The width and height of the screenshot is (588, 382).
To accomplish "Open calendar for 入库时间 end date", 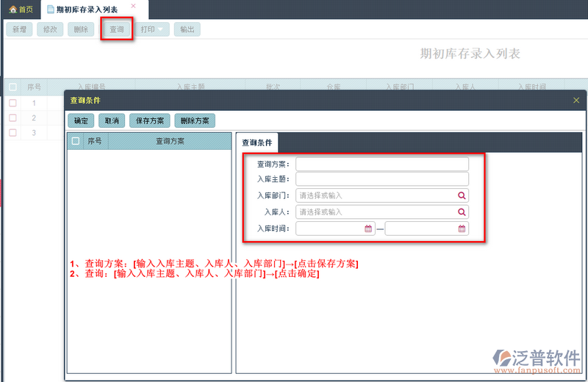I will coord(462,228).
